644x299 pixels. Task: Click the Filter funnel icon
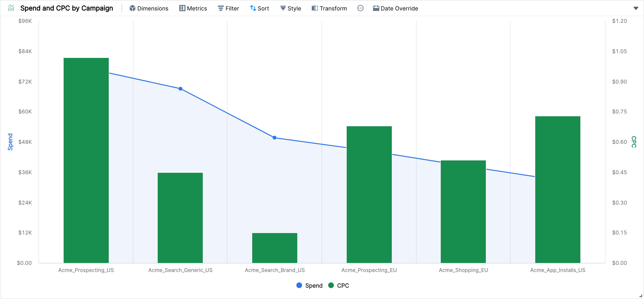[221, 8]
